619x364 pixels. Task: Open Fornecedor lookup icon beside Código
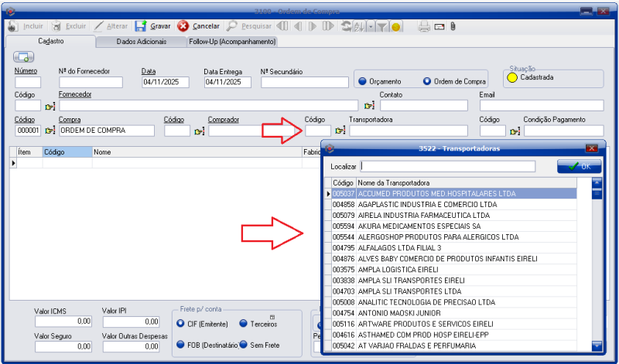click(50, 106)
